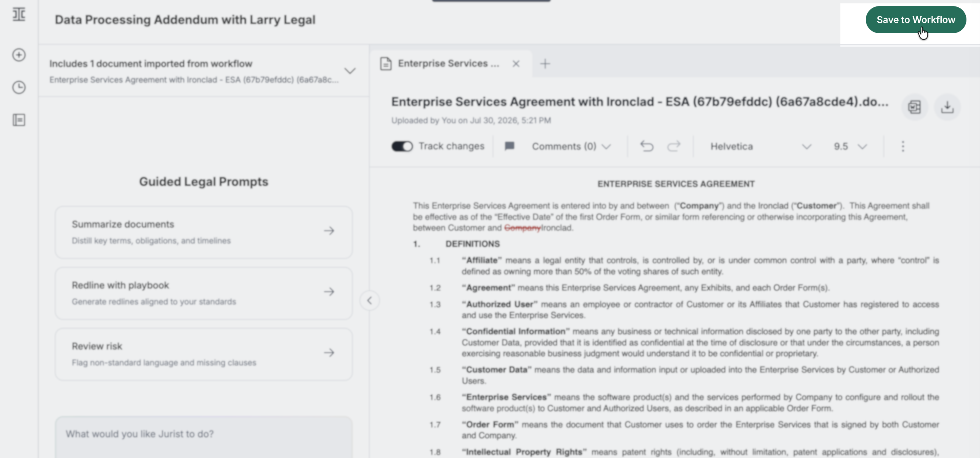Expand the imported workflow documents section
Viewport: 980px width, 458px height.
[x=350, y=71]
